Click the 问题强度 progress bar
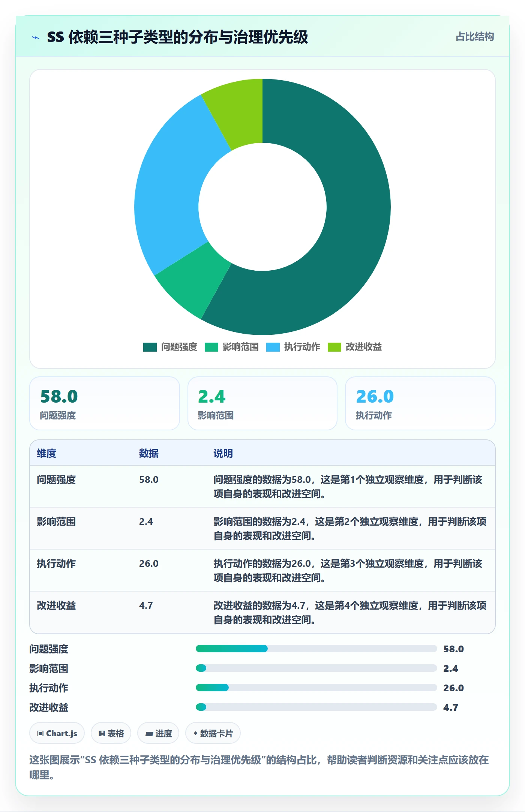Image resolution: width=525 pixels, height=812 pixels. click(x=316, y=649)
